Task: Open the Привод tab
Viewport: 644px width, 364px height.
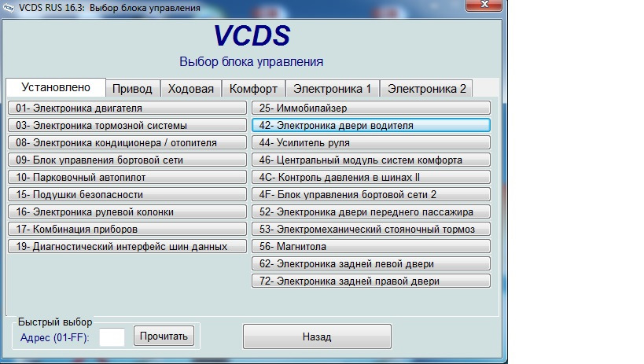Action: pyautogui.click(x=132, y=89)
